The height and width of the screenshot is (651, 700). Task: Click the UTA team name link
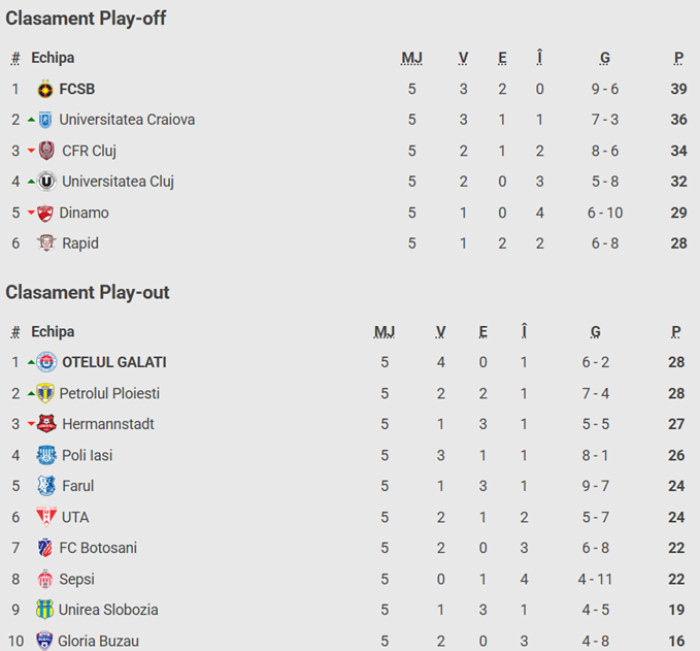pyautogui.click(x=75, y=517)
